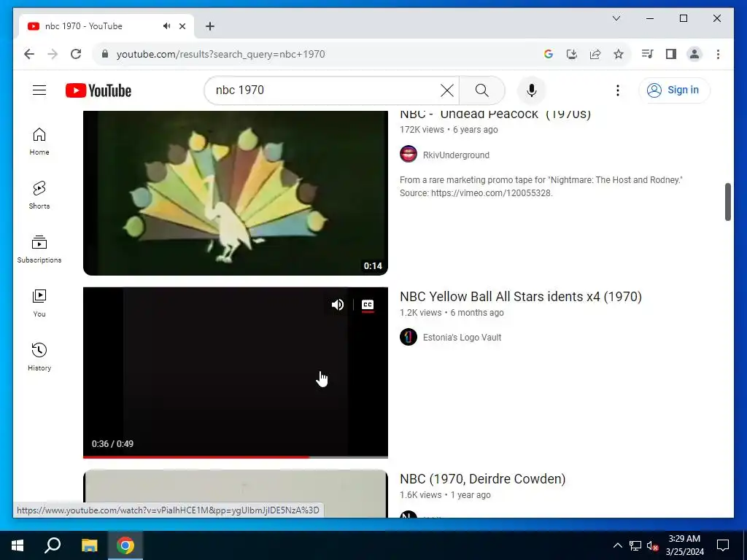The width and height of the screenshot is (747, 560).
Task: Mute the preview video with the speaker icon
Action: coord(337,305)
